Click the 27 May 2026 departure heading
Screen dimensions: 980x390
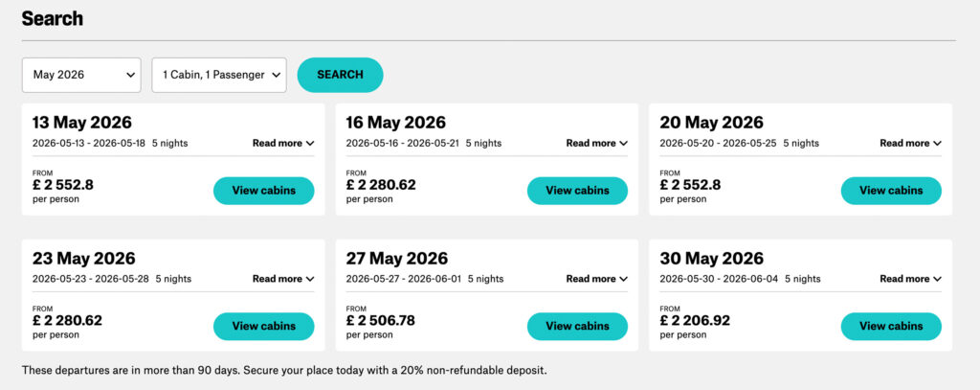click(x=397, y=259)
